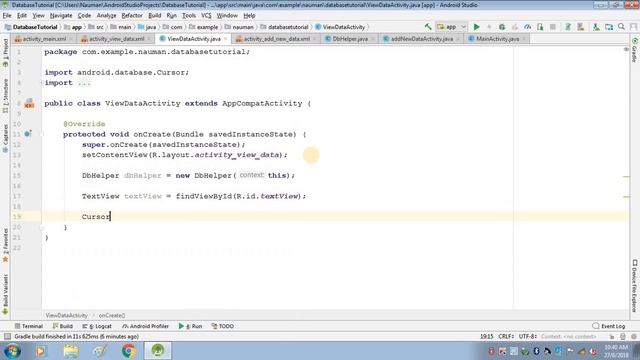Open the Android Profiler tool window

[145, 326]
